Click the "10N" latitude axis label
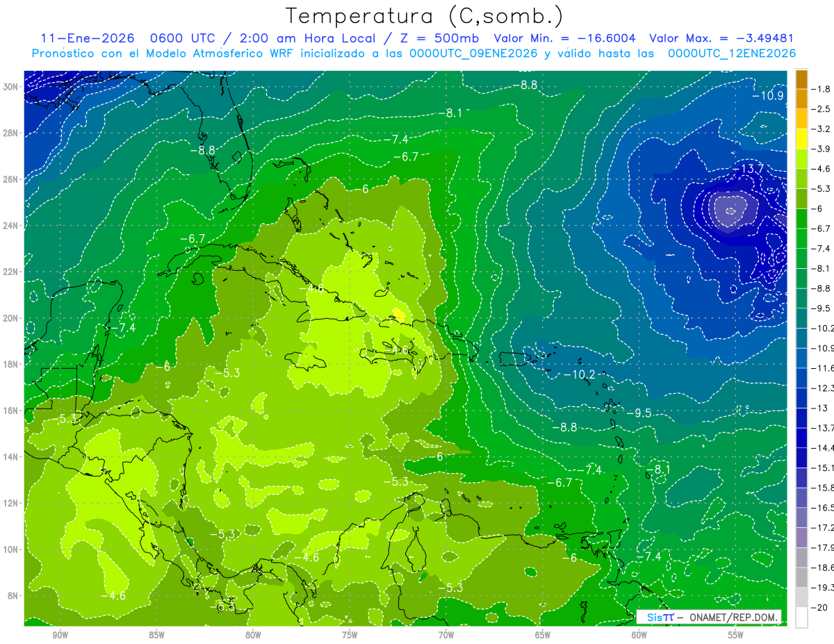Screen dimensions: 834x644 (10, 549)
